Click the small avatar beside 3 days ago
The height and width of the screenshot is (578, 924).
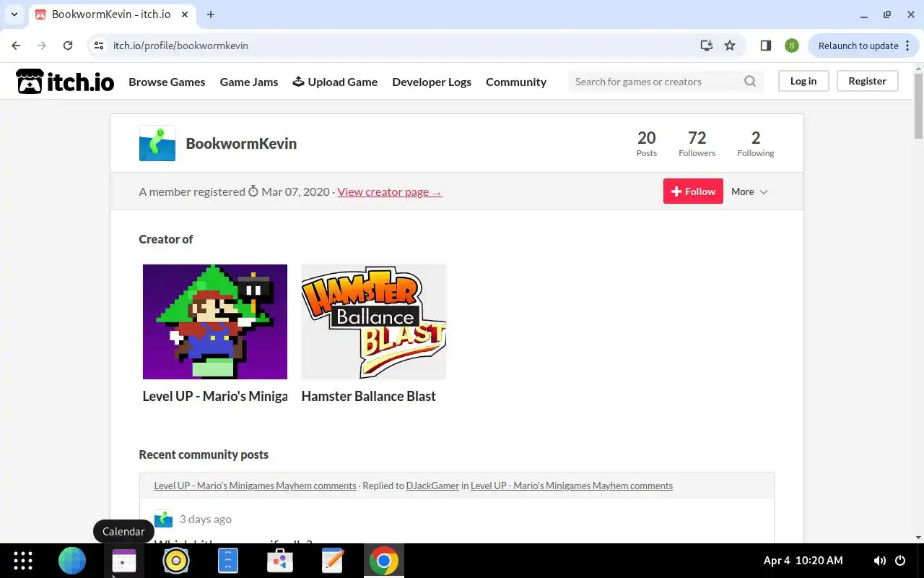click(163, 519)
